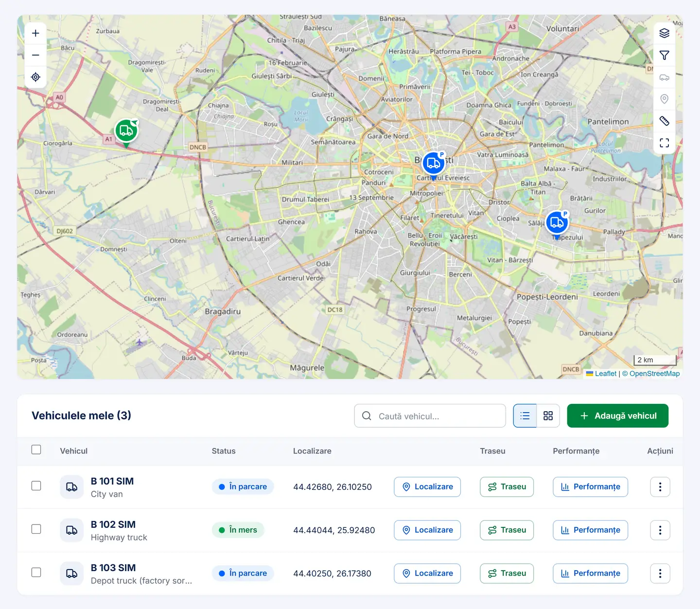Screen dimensions: 700x609
Task: Toggle the select-all vehicles checkbox
Action: coord(36,450)
